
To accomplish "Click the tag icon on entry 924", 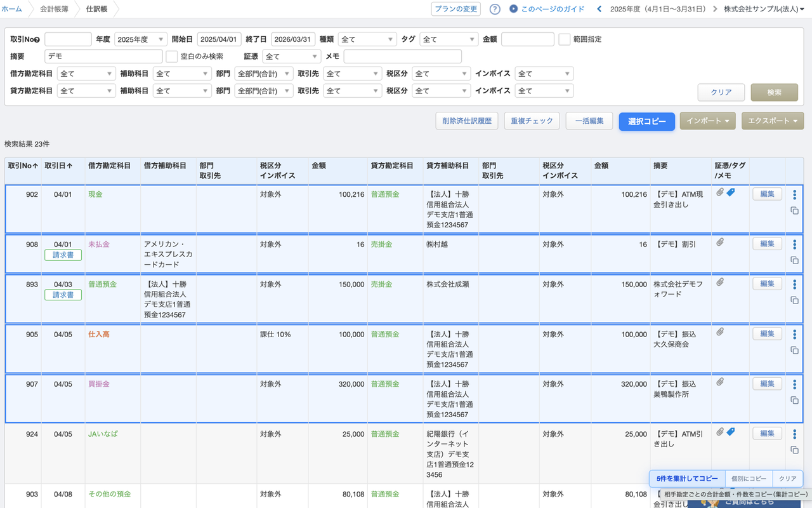I will [x=731, y=432].
